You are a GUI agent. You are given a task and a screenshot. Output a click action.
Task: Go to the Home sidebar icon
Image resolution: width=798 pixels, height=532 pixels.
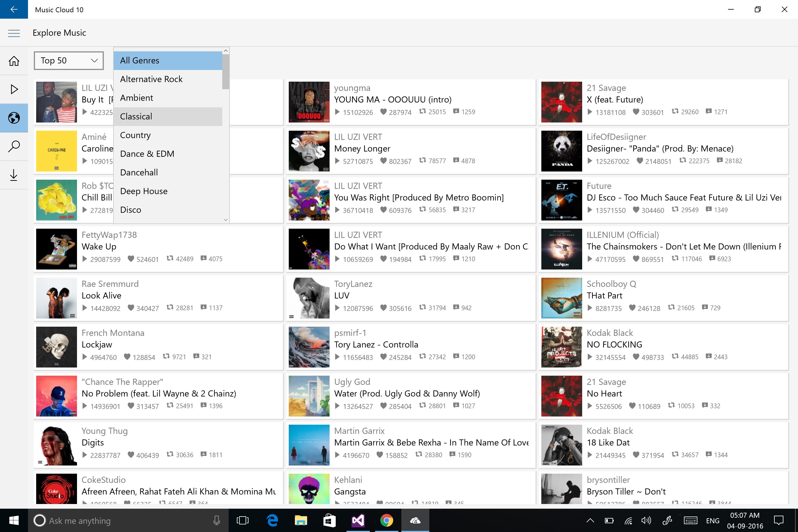point(14,61)
